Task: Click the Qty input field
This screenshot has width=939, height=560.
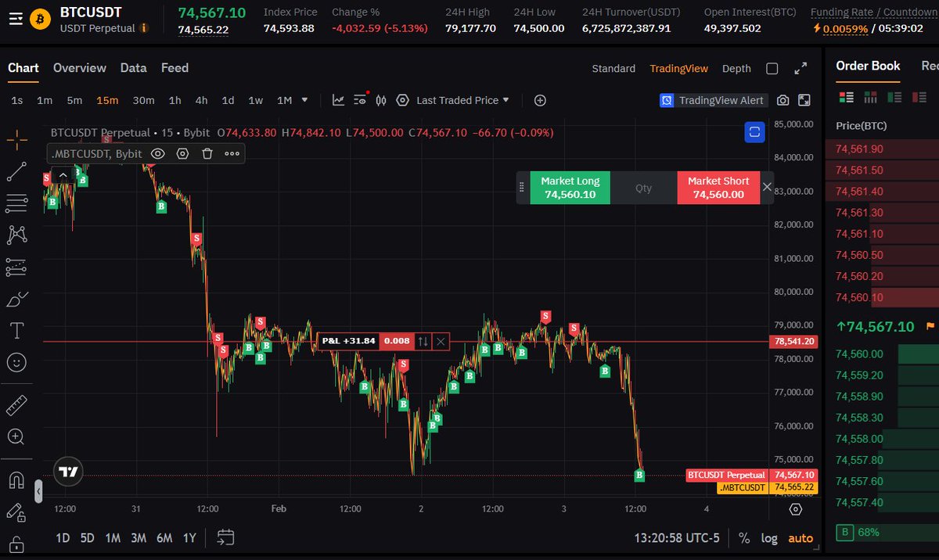Action: (x=643, y=188)
